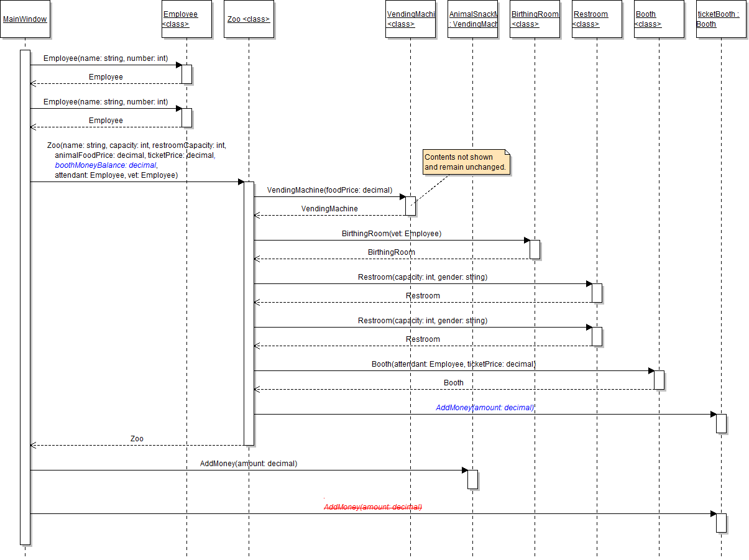Image resolution: width=749 pixels, height=560 pixels.
Task: Select the red struck-through AddMoney label
Action: point(373,507)
